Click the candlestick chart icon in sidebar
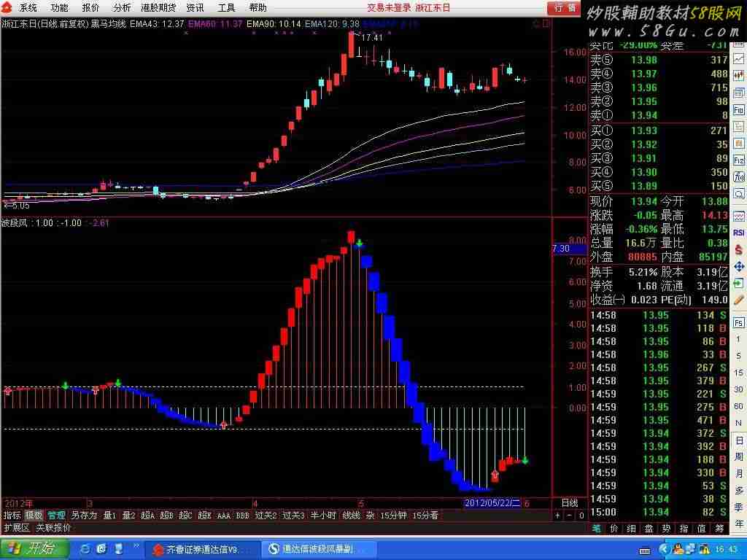 739,76
